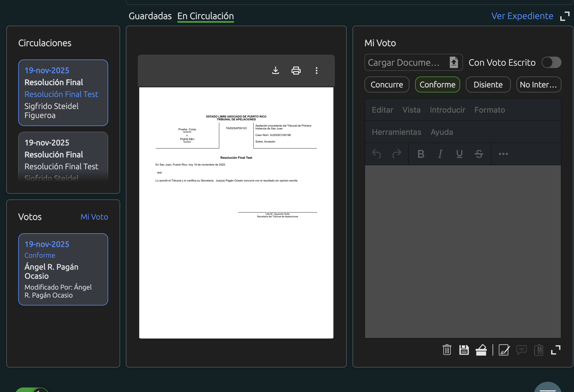Click the trash delete vote icon
Image resolution: width=574 pixels, height=392 pixels.
[447, 350]
